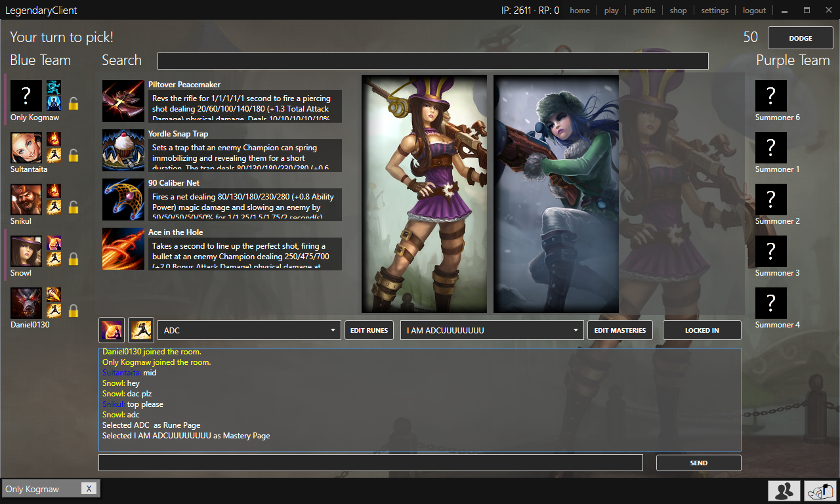Click the 90 Caliber Net ability title

(x=174, y=183)
